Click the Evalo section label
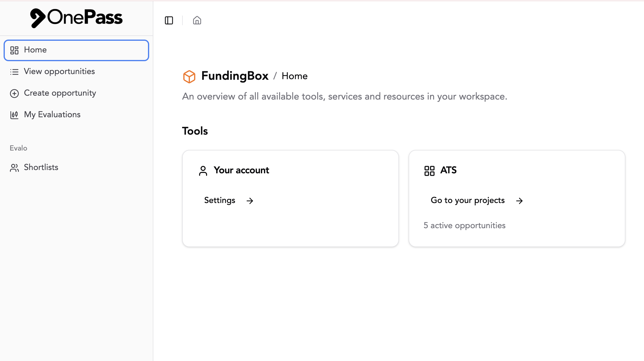The image size is (644, 361). [x=19, y=148]
